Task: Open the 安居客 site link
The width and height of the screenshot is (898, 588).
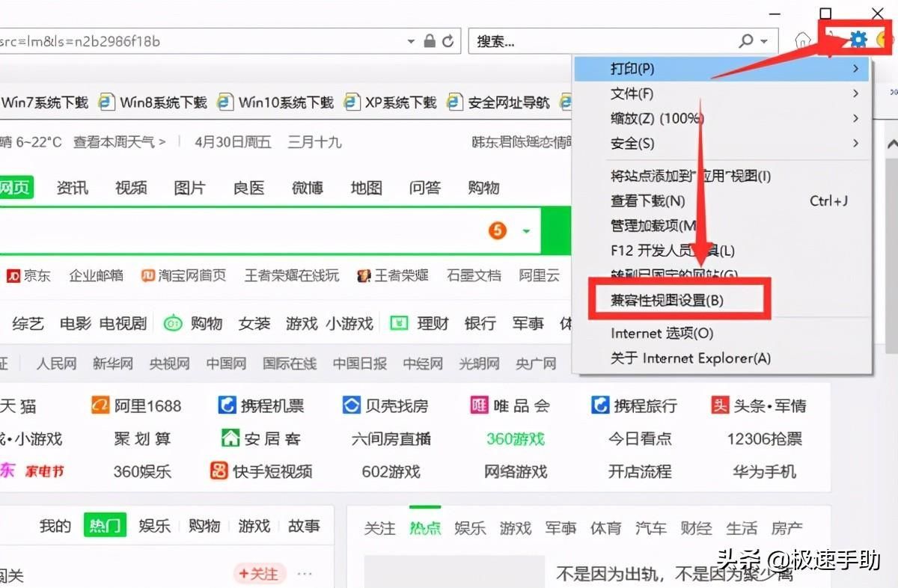Action: click(x=261, y=439)
